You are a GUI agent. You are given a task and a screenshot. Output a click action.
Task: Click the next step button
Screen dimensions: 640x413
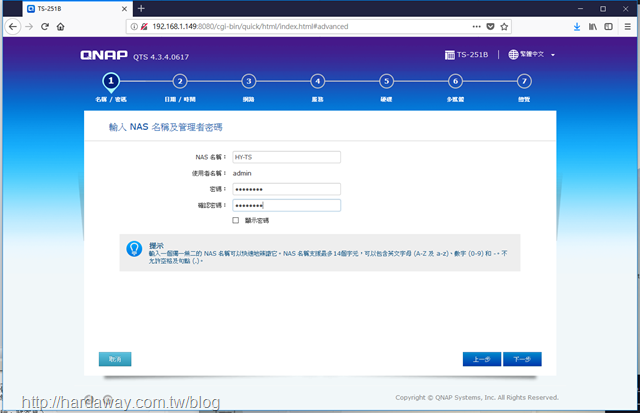click(x=522, y=359)
